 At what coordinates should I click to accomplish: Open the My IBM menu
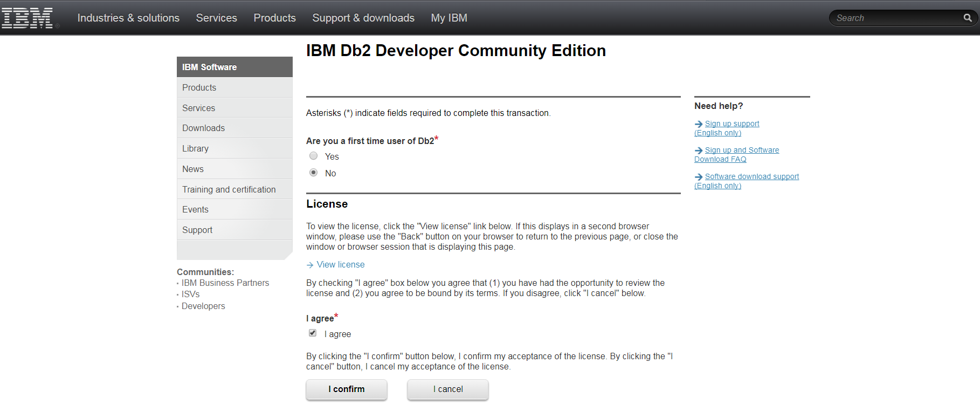point(449,18)
